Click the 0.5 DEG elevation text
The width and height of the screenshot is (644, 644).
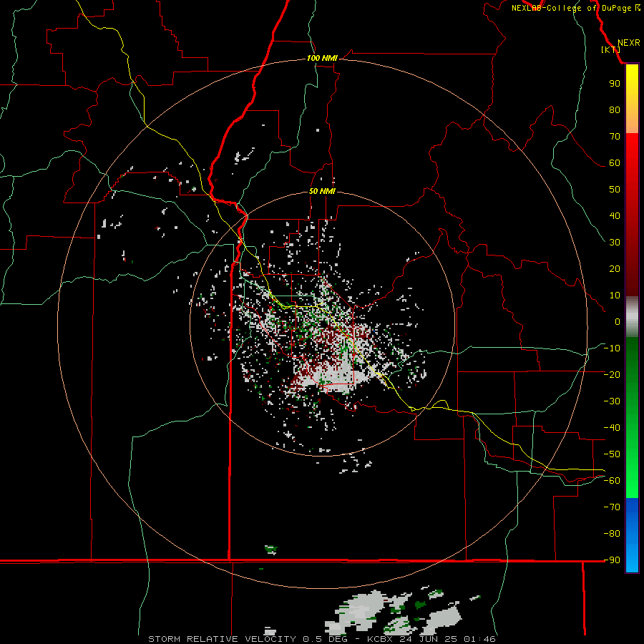(x=326, y=639)
